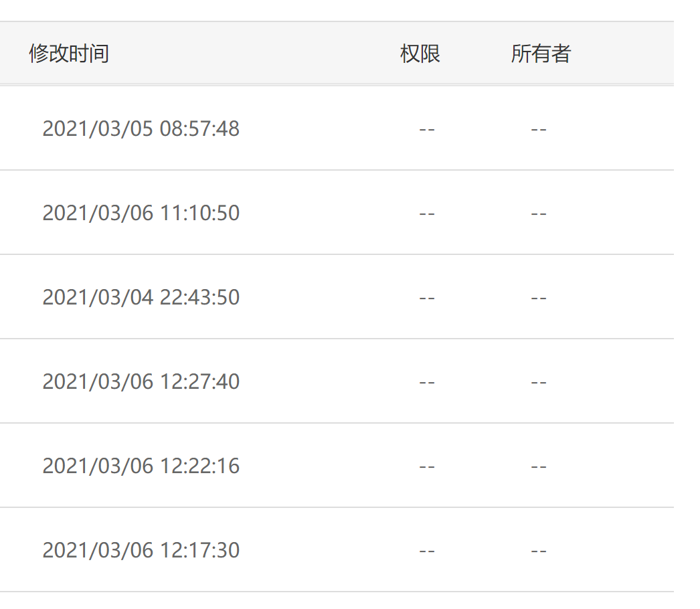Click the 权限 column header
This screenshot has width=700, height=609.
[420, 54]
